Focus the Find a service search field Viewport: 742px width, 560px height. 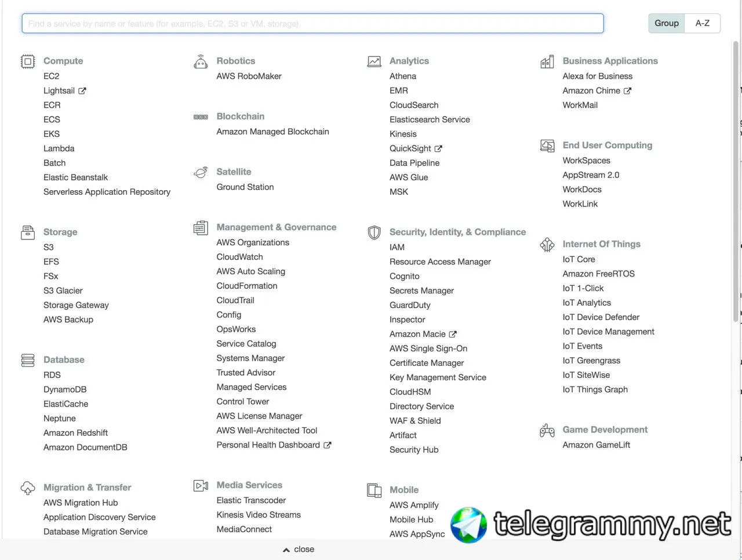(313, 24)
